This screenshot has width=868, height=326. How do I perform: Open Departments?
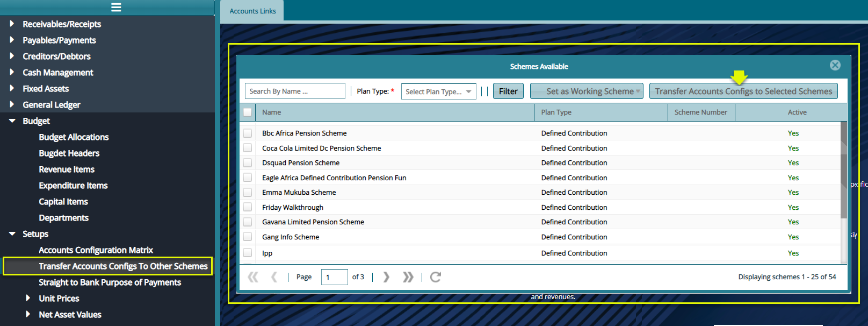tap(63, 218)
